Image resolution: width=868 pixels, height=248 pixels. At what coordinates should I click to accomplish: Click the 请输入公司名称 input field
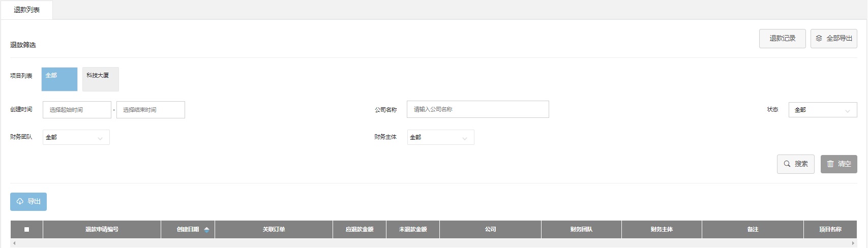pos(477,110)
